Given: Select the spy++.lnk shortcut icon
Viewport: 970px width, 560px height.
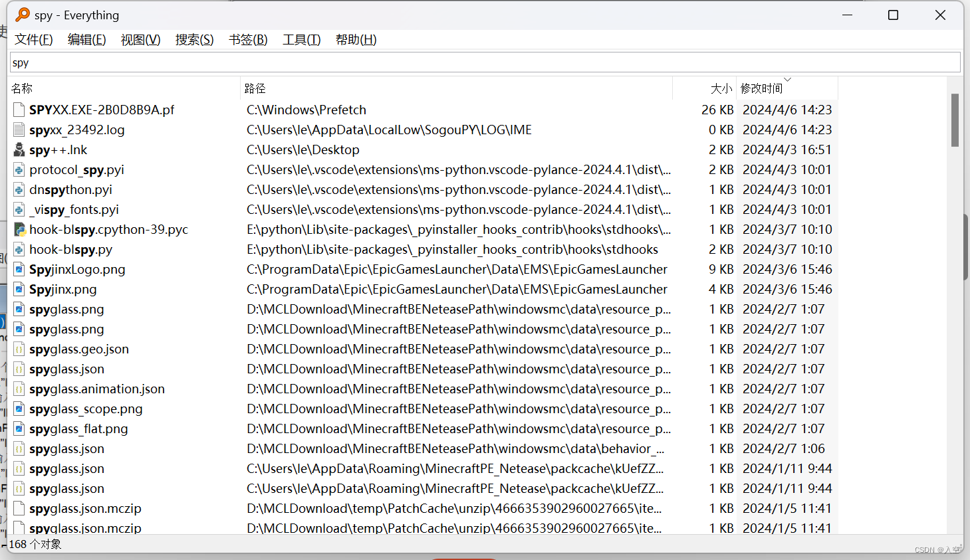Looking at the screenshot, I should coord(19,149).
